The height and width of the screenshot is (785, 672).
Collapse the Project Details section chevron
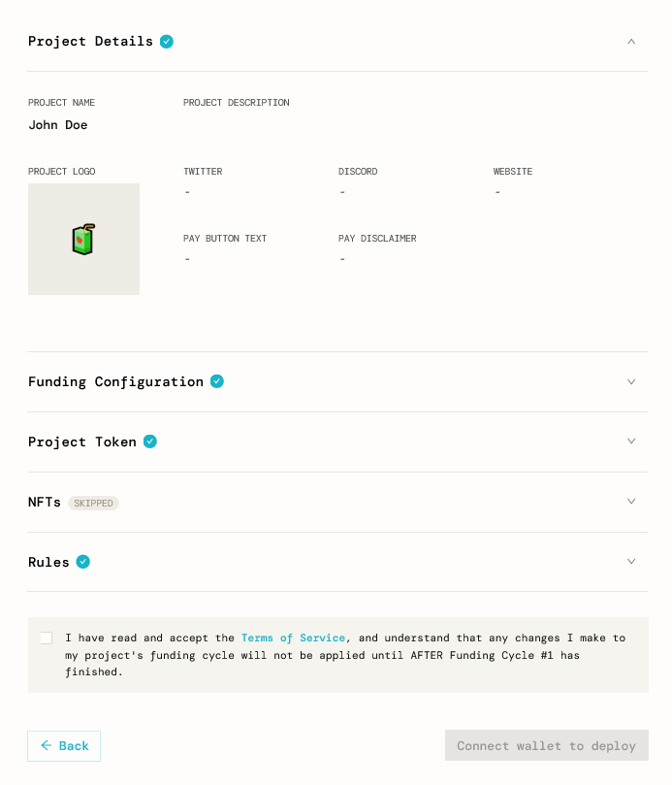coord(631,42)
